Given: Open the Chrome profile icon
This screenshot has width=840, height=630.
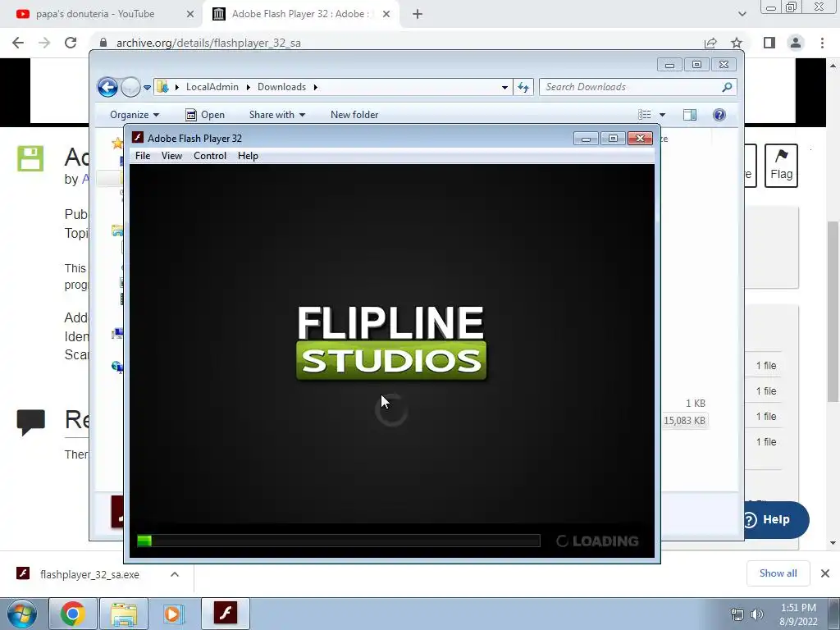Looking at the screenshot, I should 796,43.
